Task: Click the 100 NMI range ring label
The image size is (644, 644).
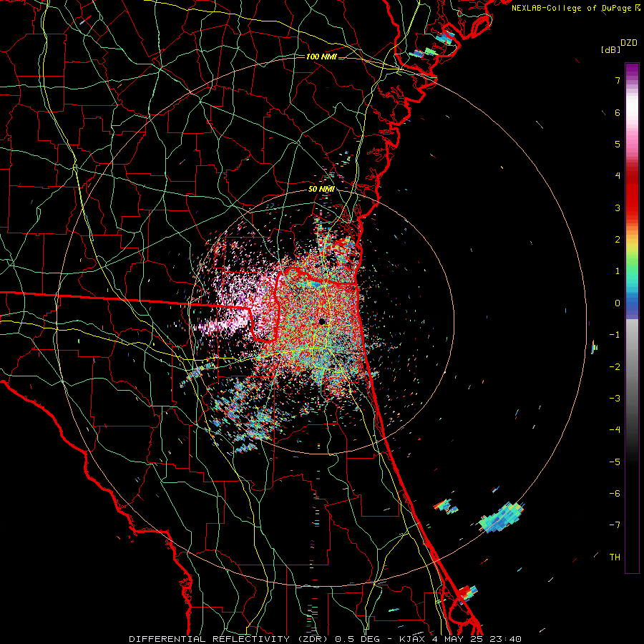Action: [321, 57]
